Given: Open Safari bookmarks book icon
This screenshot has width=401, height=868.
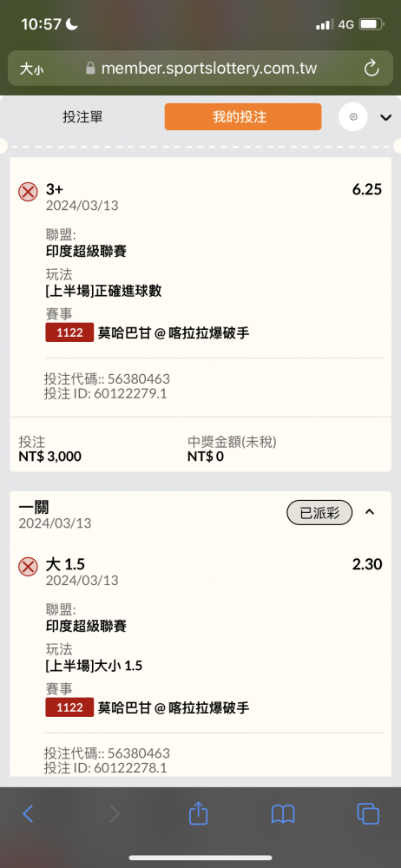Looking at the screenshot, I should (282, 814).
